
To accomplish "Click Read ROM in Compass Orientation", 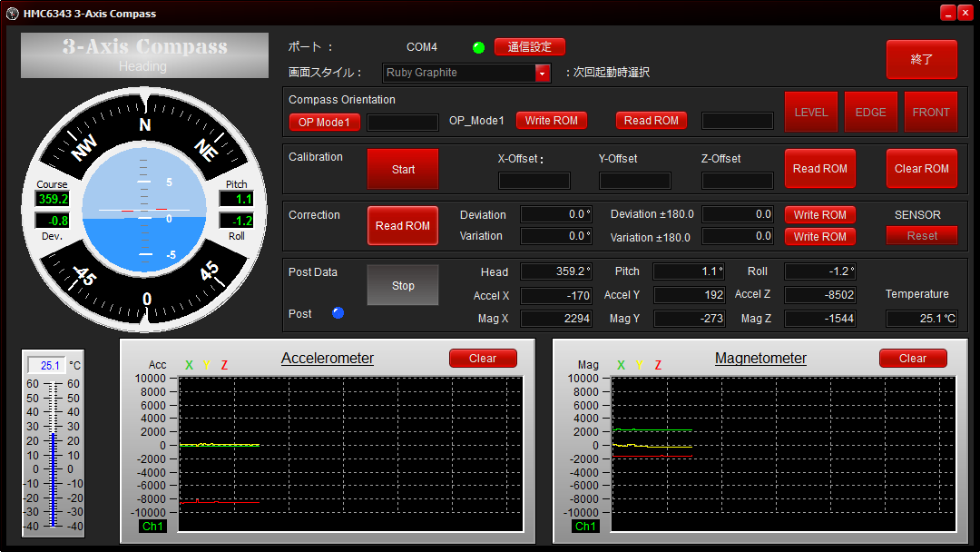I will [652, 121].
